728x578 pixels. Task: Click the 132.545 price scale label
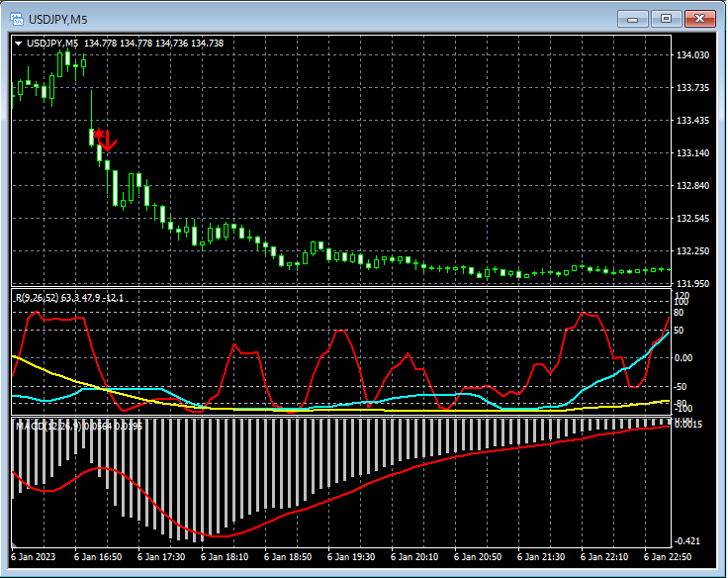(x=692, y=219)
